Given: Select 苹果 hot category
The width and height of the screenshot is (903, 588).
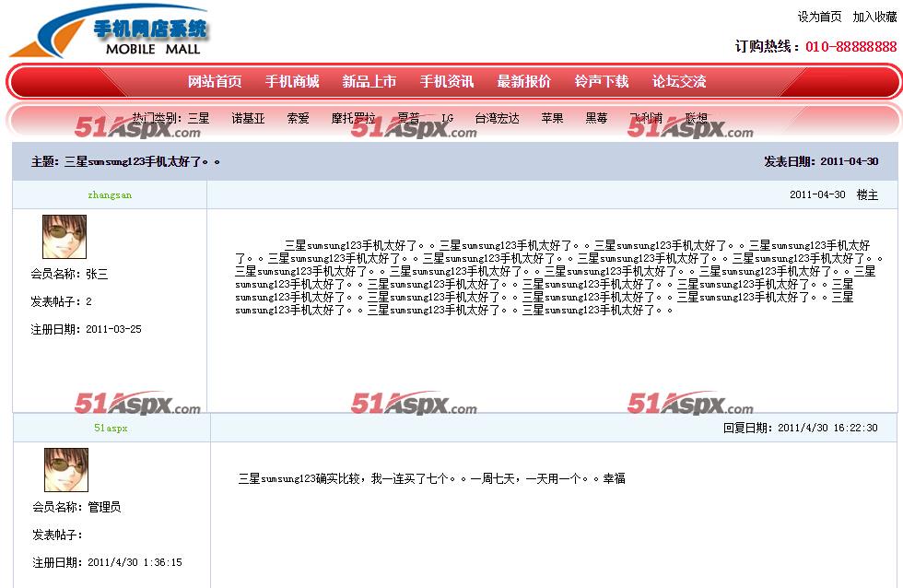Looking at the screenshot, I should (x=552, y=118).
